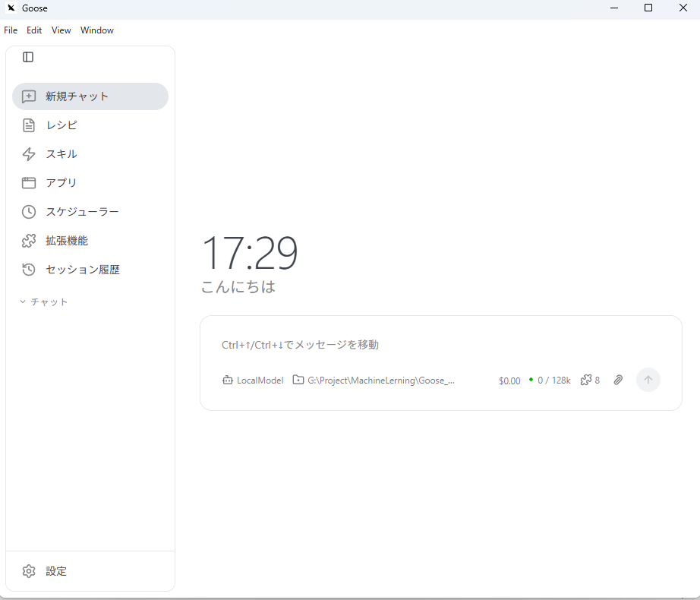Screen dimensions: 700x600
Task: Click the send message arrow button
Action: coord(648,380)
